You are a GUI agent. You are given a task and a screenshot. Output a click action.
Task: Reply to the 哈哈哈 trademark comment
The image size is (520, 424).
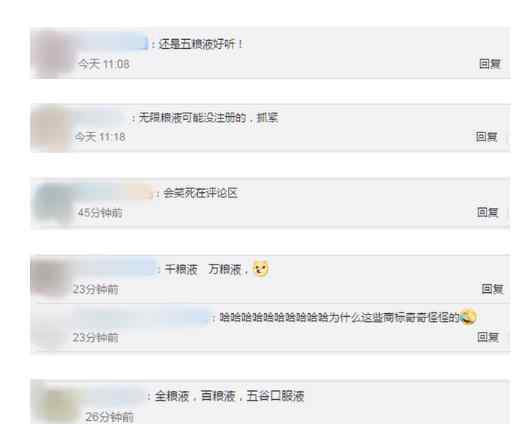pos(488,337)
